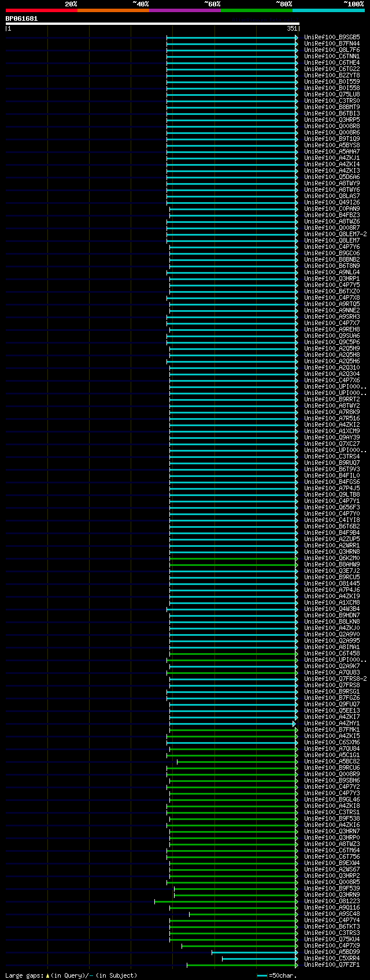The image size is (370, 980).
Task: Select the UniRef100_A7P4J6 label
Action: pos(332,590)
